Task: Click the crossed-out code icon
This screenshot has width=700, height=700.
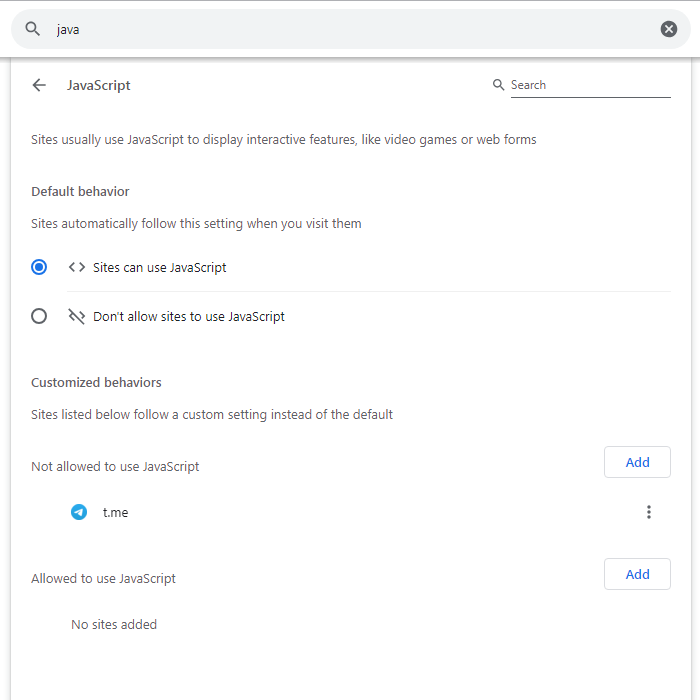Action: pyautogui.click(x=77, y=316)
